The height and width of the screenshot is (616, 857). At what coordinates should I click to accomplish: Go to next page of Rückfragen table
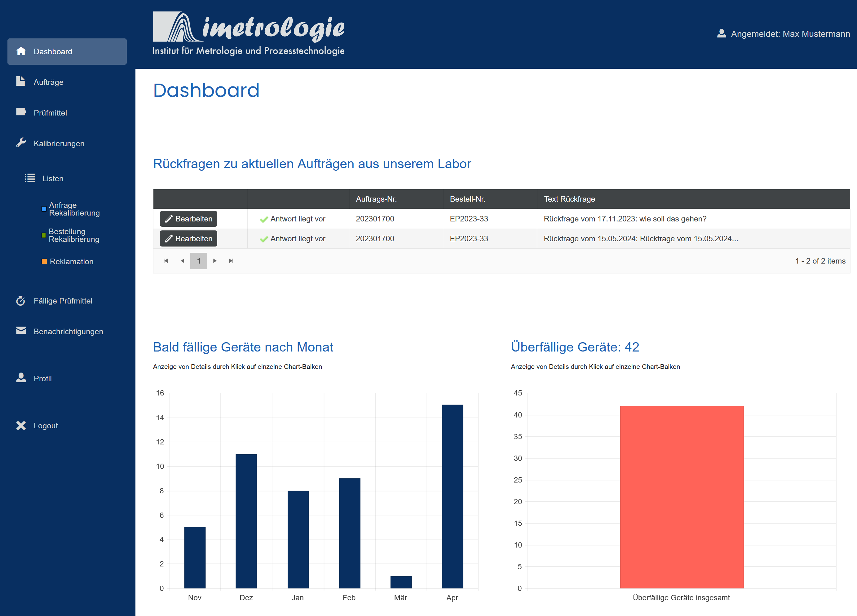point(215,261)
